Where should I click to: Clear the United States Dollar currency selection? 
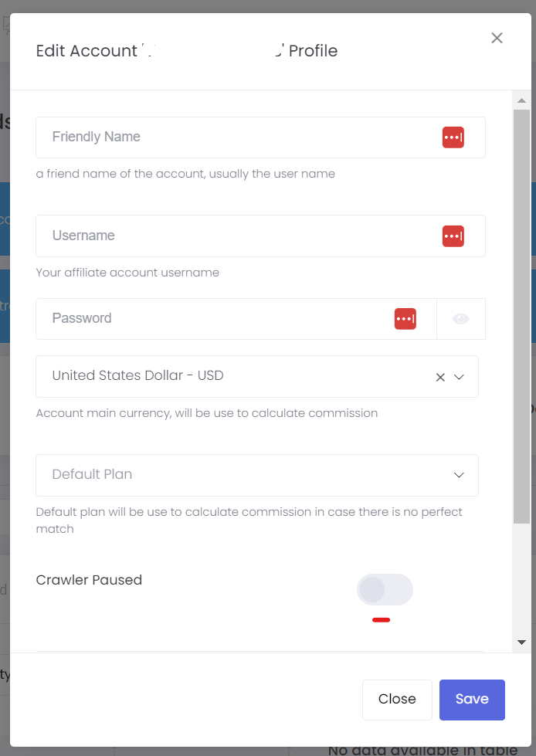[440, 377]
